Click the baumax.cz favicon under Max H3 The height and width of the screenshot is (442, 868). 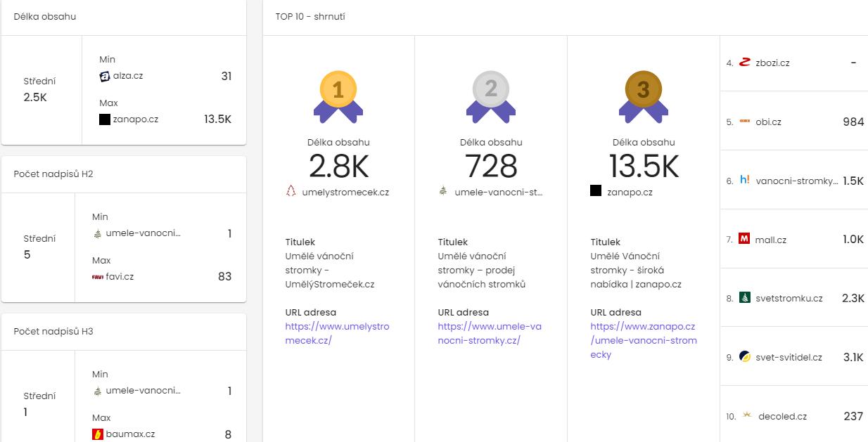98,434
